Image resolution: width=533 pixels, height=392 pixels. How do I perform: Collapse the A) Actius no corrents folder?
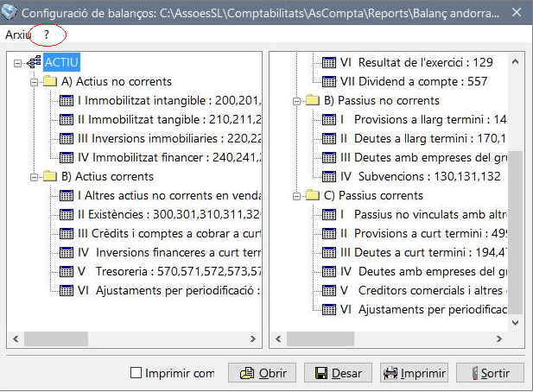tap(34, 82)
